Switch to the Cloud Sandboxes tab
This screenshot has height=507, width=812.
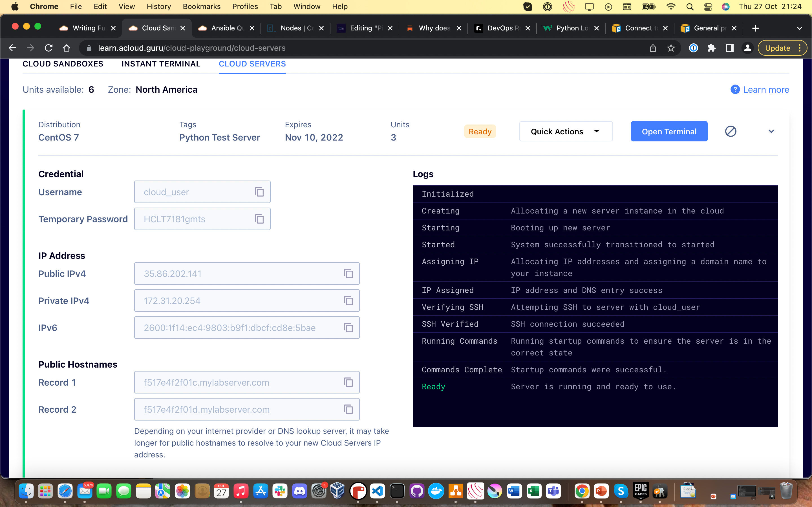point(63,64)
